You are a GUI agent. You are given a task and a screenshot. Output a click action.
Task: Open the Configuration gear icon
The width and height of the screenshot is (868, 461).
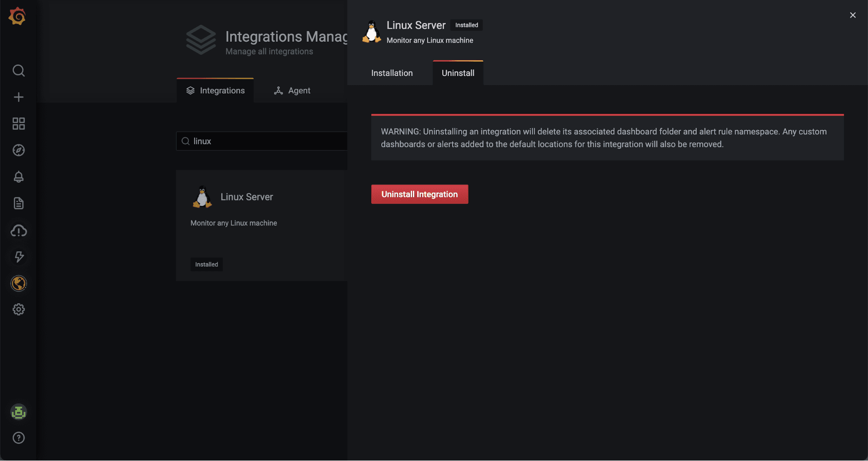coord(18,309)
